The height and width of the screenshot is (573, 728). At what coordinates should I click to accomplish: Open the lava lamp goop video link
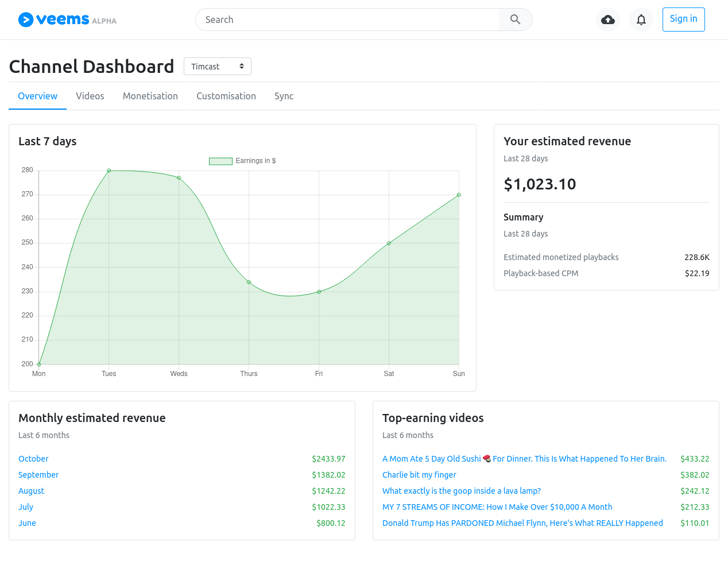pos(462,491)
